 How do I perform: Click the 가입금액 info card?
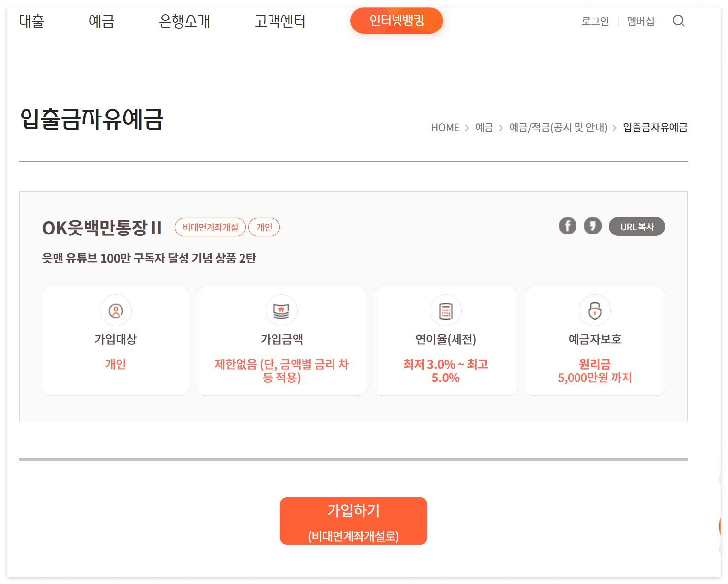point(281,341)
